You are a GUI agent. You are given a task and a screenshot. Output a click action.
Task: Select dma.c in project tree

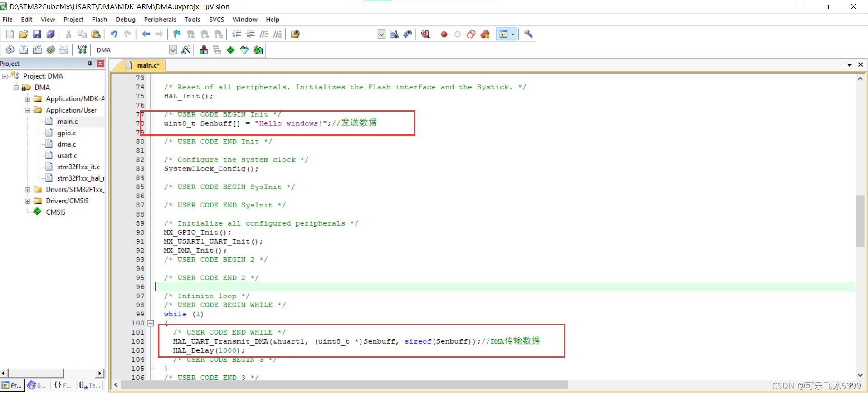[66, 144]
